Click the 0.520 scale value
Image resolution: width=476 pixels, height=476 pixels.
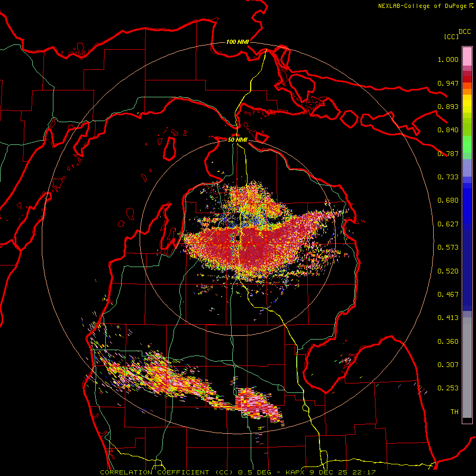pyautogui.click(x=448, y=271)
